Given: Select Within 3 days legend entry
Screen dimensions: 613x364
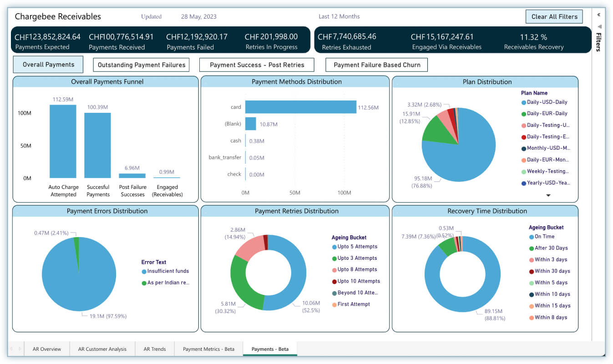Looking at the screenshot, I should pos(548,259).
